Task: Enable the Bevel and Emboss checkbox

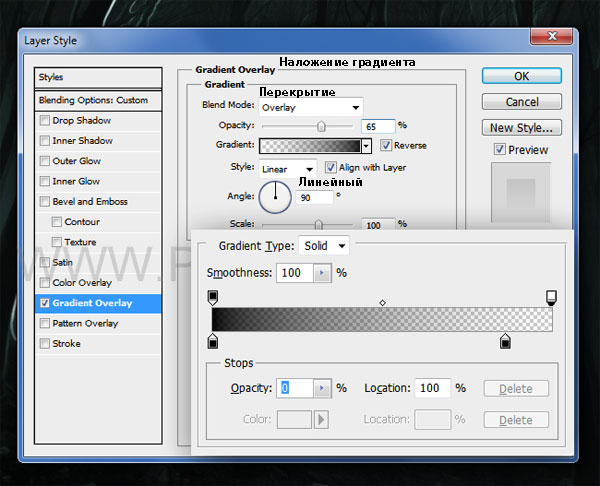Action: pyautogui.click(x=45, y=201)
